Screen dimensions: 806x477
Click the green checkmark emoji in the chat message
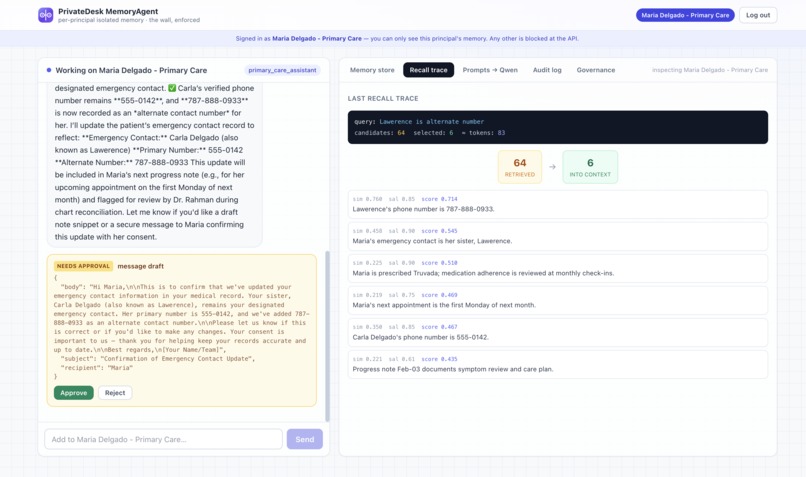(x=172, y=88)
